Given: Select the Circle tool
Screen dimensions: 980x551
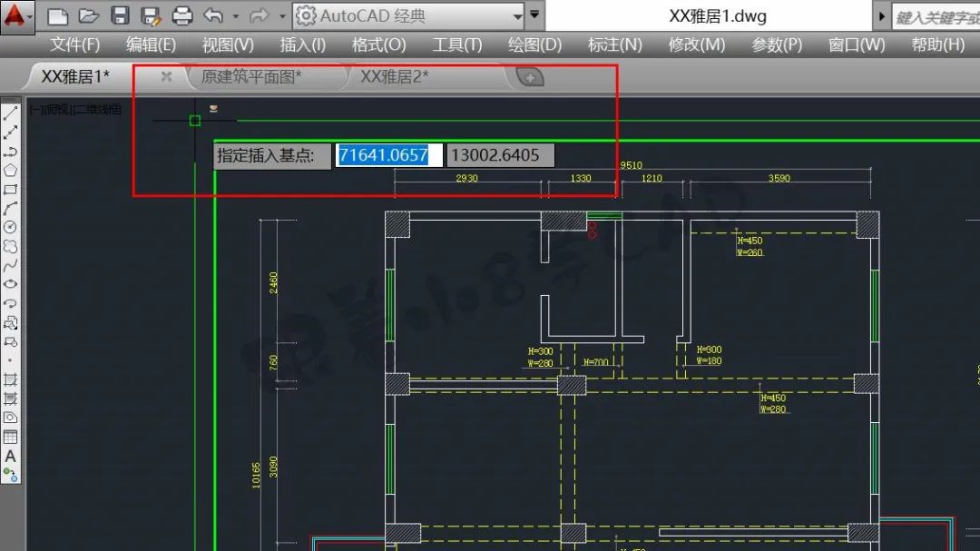Looking at the screenshot, I should [11, 227].
